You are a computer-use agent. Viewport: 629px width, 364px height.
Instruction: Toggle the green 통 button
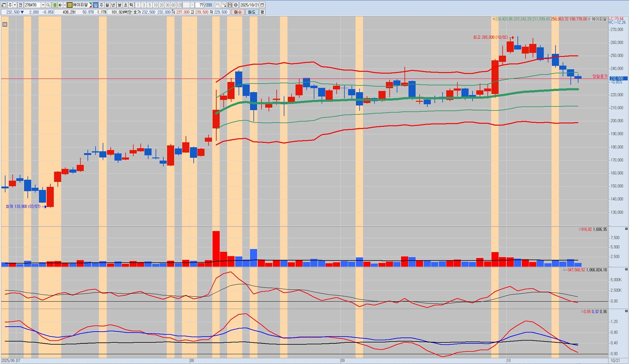point(55,5)
